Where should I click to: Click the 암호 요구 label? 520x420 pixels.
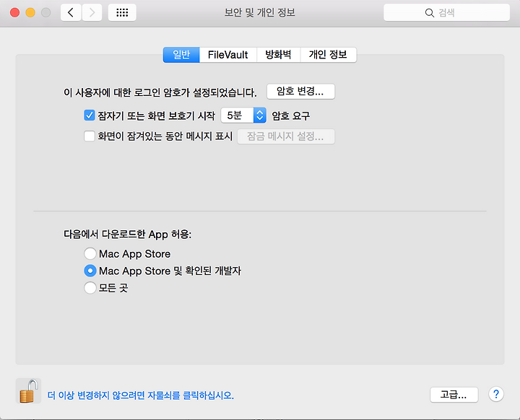291,115
